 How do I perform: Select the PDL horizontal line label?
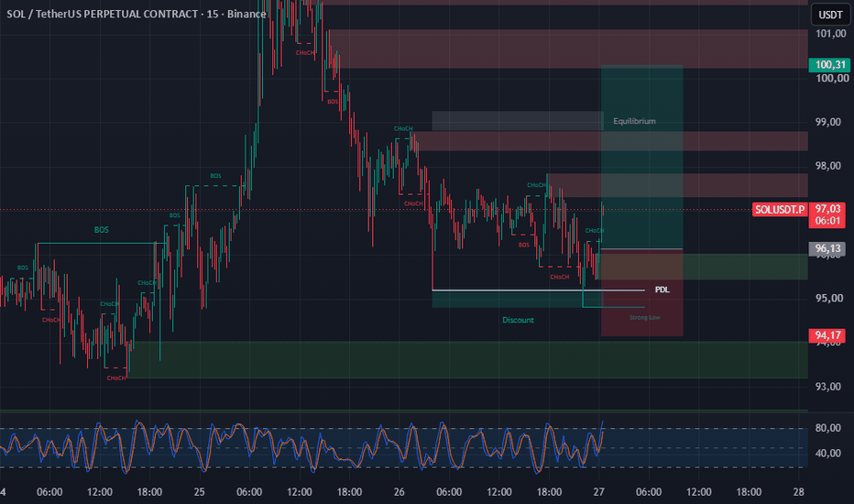tap(662, 290)
